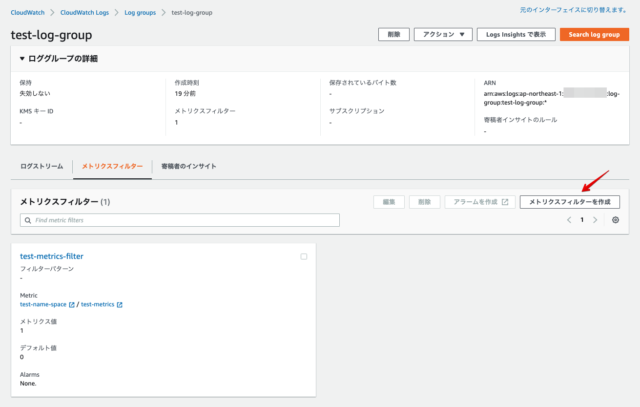
Task: Click the test-log-group page heading
Action: pyautogui.click(x=51, y=35)
